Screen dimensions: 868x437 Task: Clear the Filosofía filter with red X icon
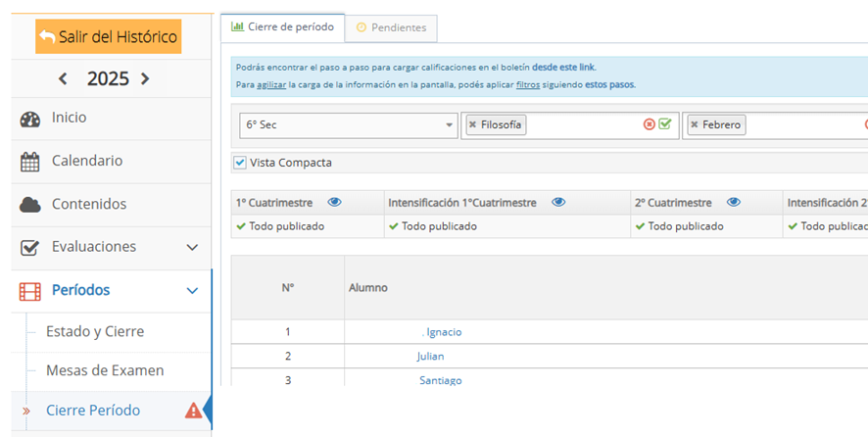point(649,124)
